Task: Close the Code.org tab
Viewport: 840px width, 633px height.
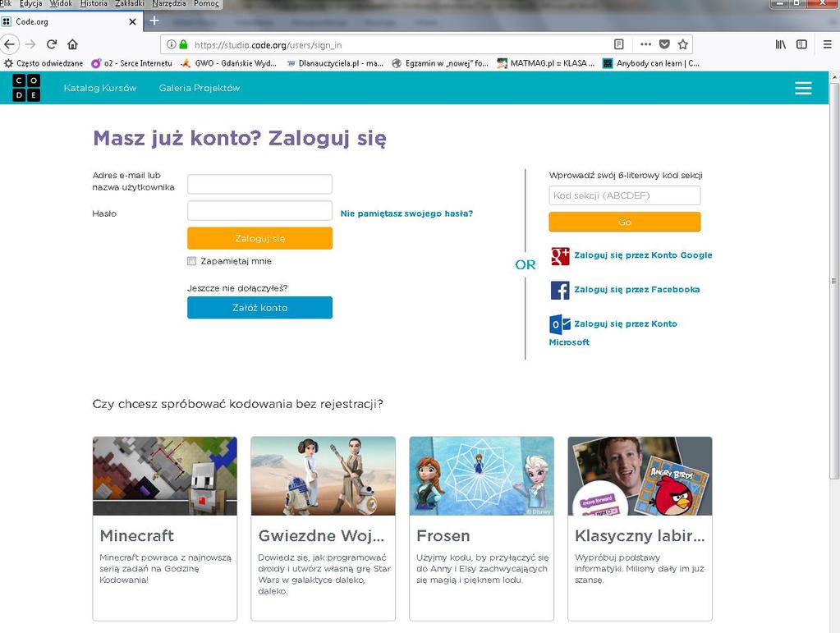Action: (x=132, y=22)
